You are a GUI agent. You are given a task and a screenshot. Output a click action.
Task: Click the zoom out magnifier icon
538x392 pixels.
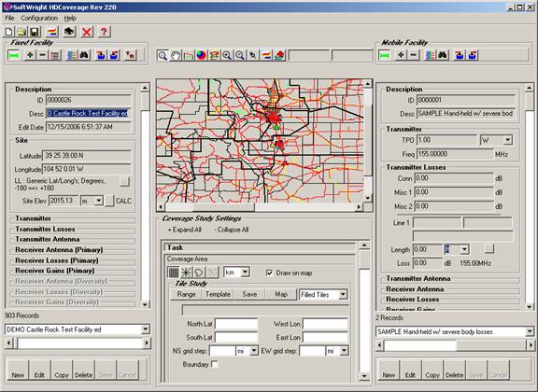point(240,55)
